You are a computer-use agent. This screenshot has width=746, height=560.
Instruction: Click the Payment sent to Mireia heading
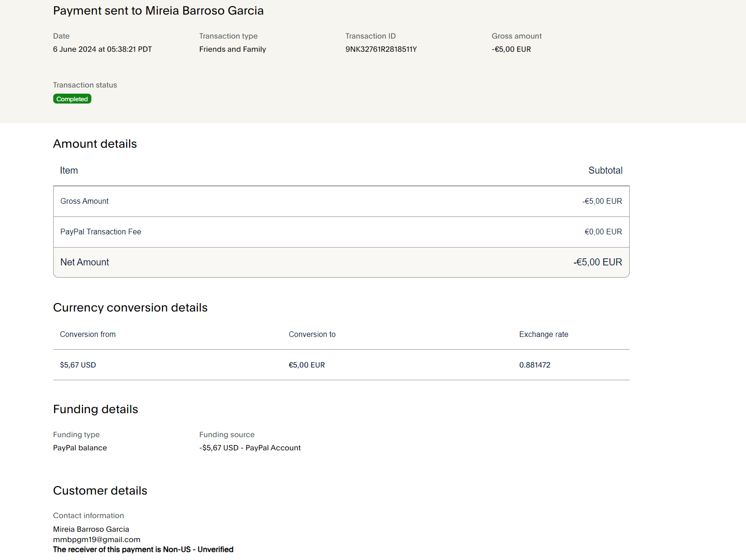click(158, 11)
